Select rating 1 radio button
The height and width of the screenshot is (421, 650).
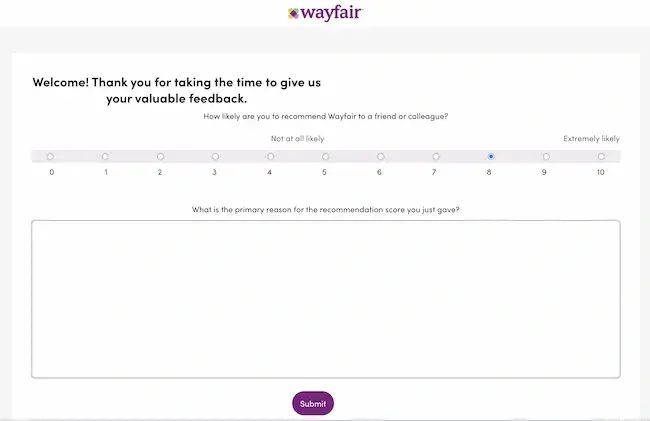[105, 157]
